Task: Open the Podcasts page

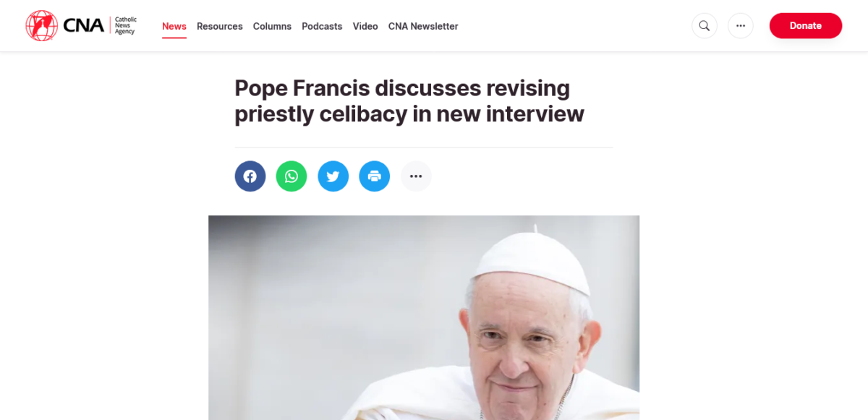Action: 322,26
